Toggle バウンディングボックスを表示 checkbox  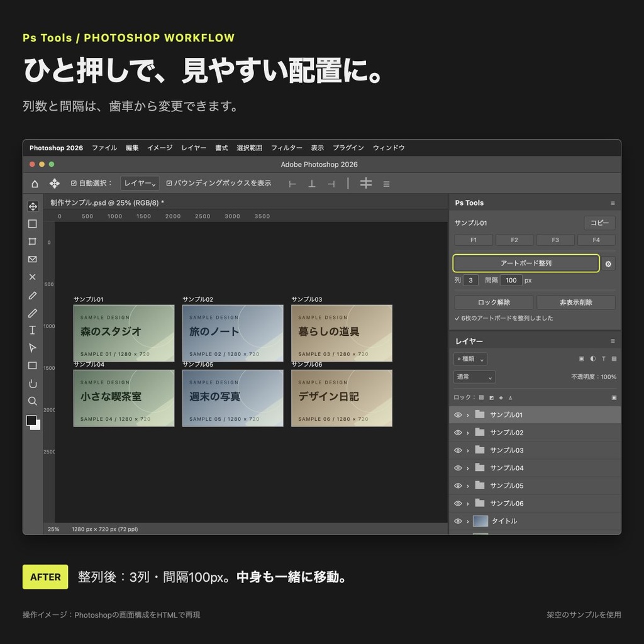tap(169, 183)
